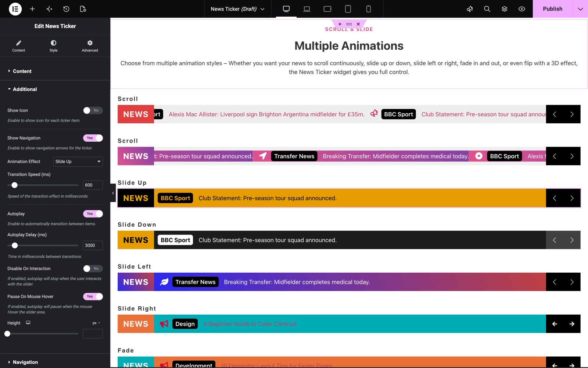This screenshot has height=368, width=588.
Task: Click previous arrow on Slide Down ticker
Action: click(x=555, y=240)
